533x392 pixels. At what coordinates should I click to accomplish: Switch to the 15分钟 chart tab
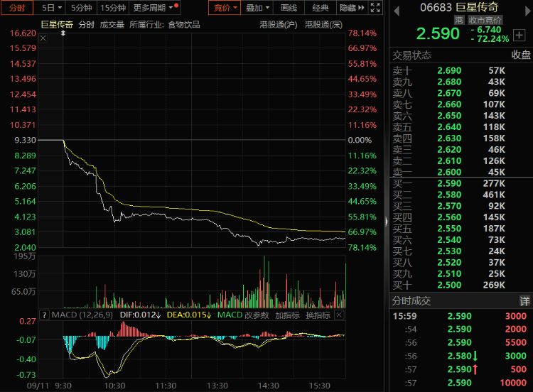coord(112,8)
